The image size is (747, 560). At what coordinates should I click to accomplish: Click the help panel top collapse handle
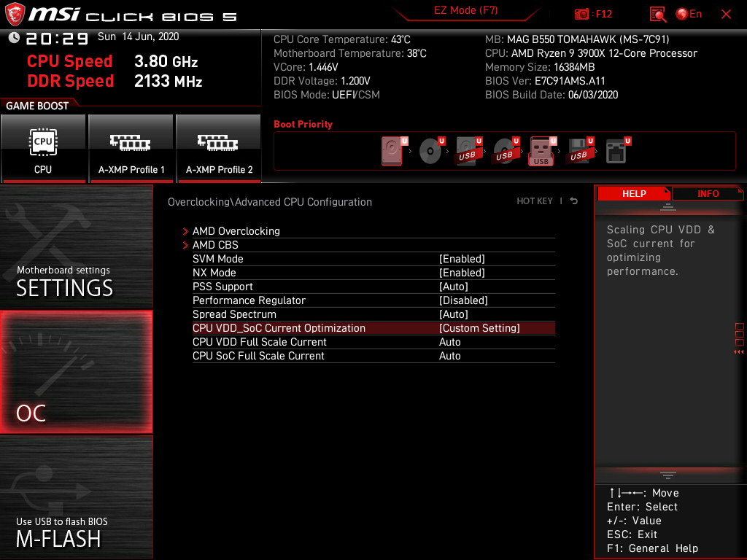click(668, 206)
